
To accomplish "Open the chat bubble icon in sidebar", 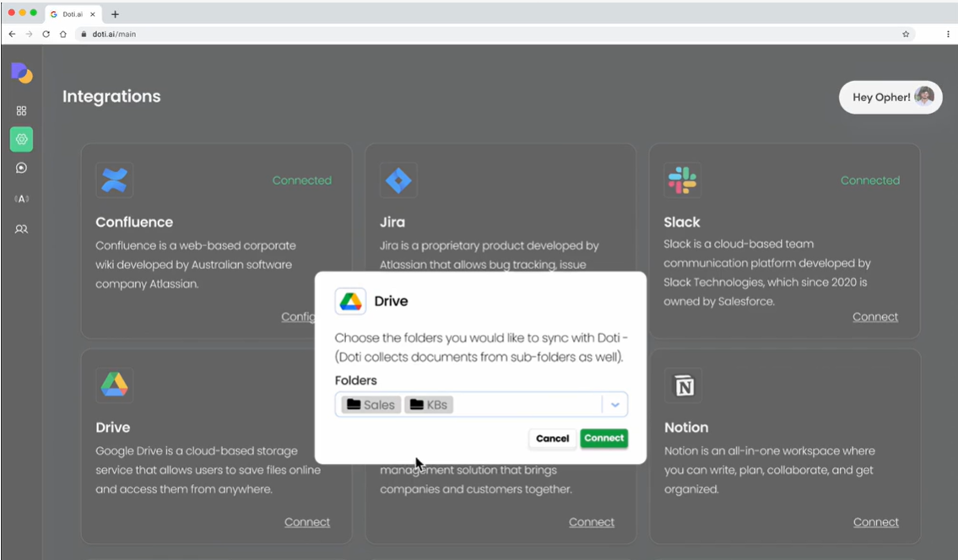I will point(21,168).
